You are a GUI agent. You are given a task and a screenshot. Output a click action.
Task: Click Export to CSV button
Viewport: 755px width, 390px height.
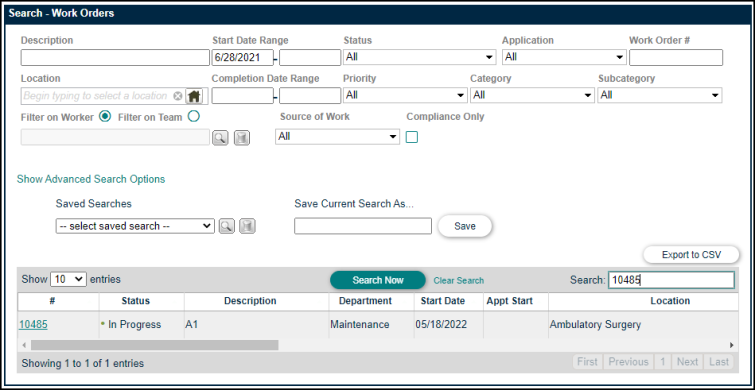691,255
